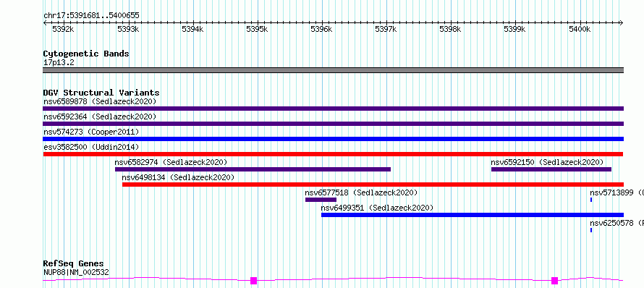The height and width of the screenshot is (288, 644).
Task: Click the DGV Structural Variants track title
Action: click(101, 93)
